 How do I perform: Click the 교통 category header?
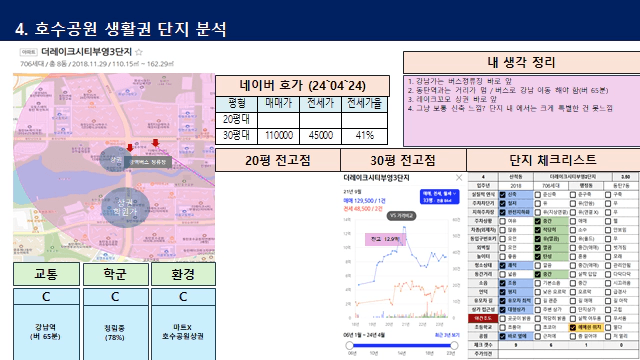pos(46,274)
